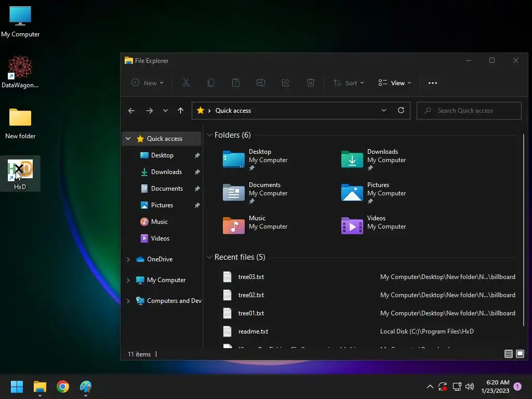
Task: Collapse the Folders (6) group
Action: 209,135
